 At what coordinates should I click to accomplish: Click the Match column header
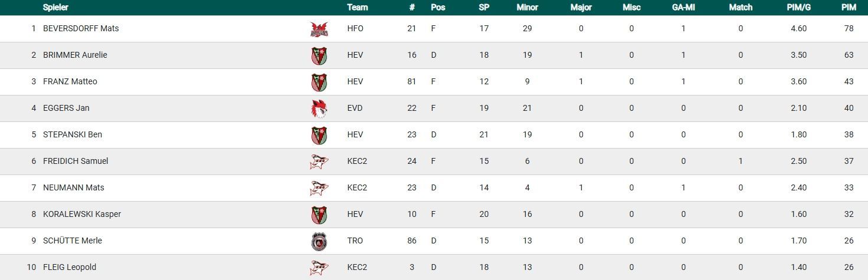741,8
